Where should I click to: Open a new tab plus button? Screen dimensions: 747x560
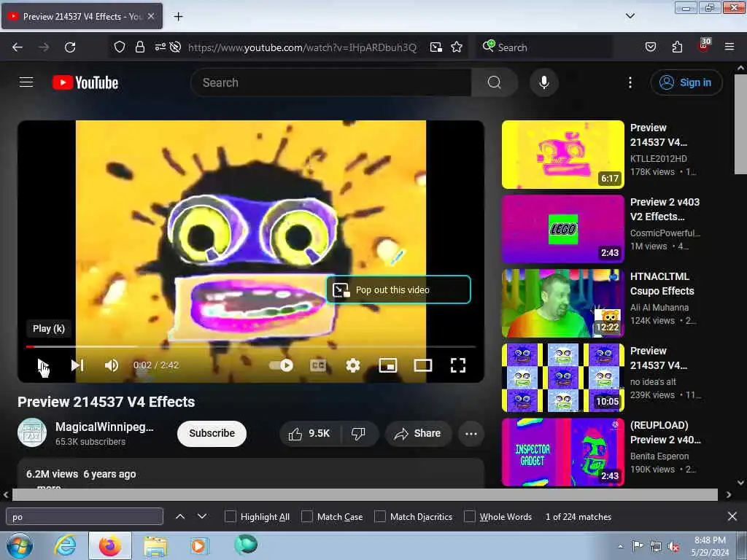tap(178, 17)
